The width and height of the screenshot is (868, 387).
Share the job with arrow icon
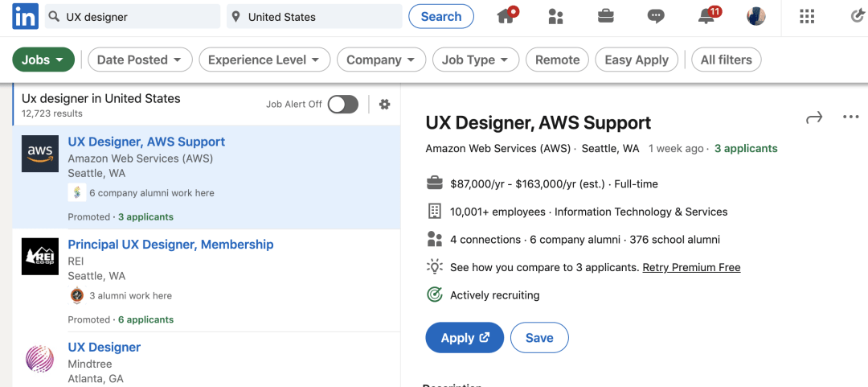point(813,117)
